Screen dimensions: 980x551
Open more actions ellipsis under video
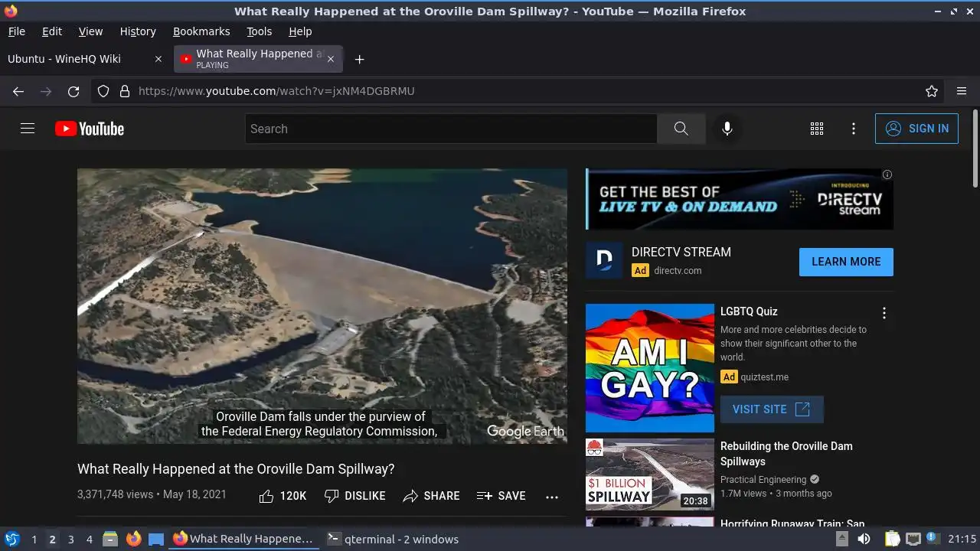click(552, 496)
